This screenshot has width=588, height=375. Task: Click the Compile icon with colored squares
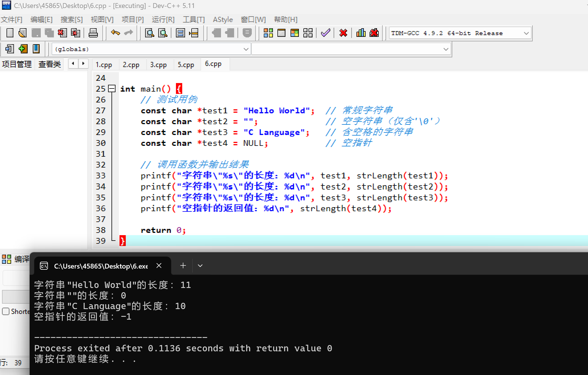[x=268, y=33]
